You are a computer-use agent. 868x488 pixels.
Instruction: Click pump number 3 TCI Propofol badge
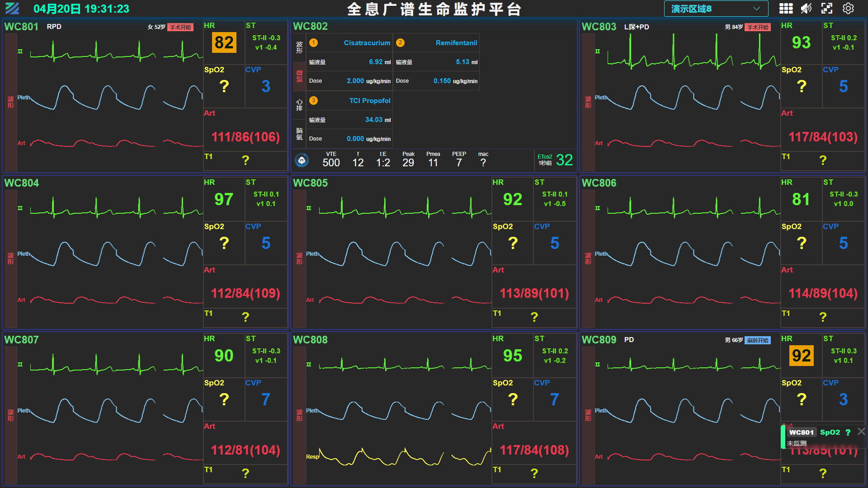pos(313,101)
